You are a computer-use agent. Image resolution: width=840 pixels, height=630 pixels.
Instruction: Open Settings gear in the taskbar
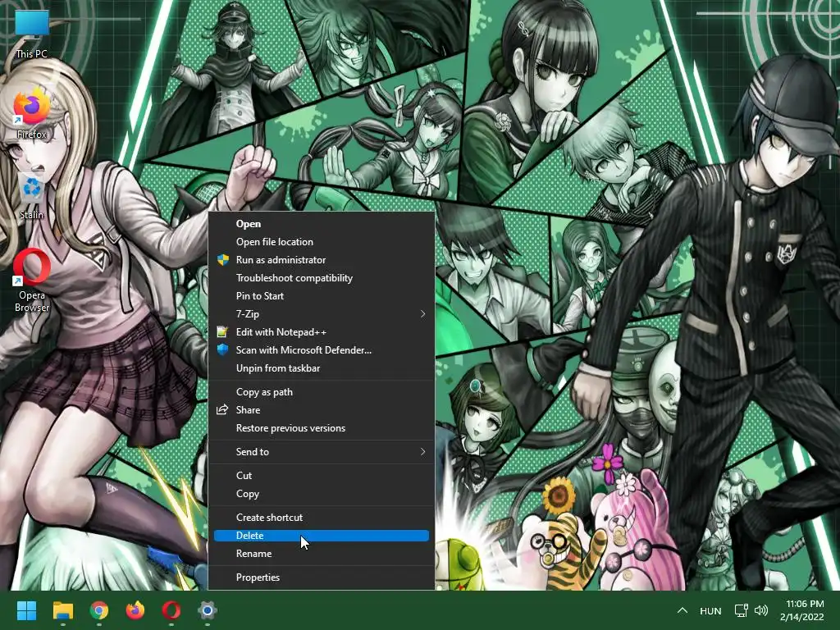tap(208, 610)
